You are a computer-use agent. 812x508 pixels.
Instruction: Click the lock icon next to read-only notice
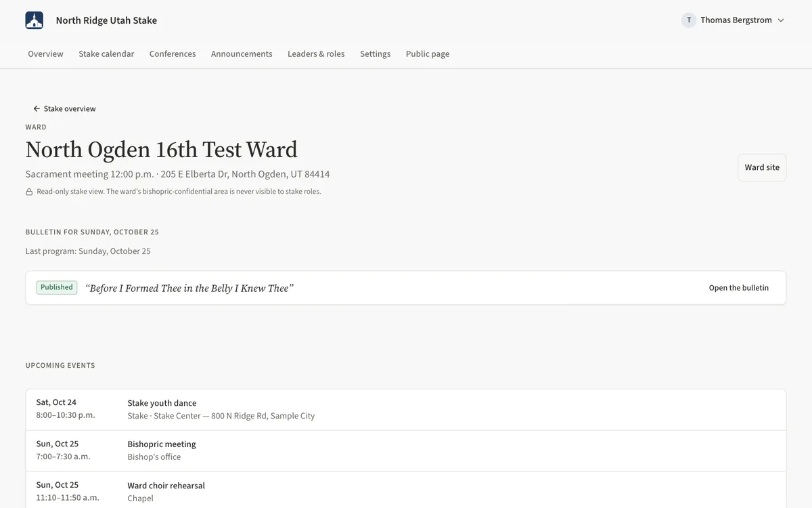[x=29, y=192]
